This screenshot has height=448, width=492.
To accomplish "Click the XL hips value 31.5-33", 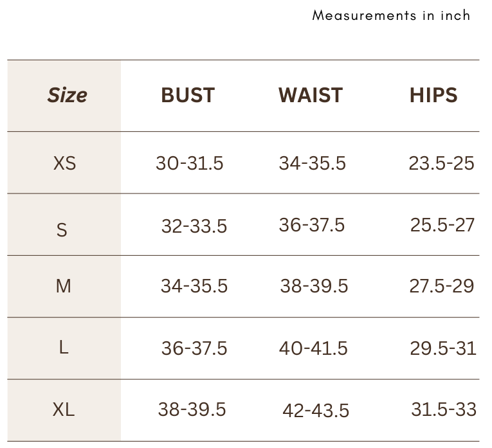I will [444, 409].
